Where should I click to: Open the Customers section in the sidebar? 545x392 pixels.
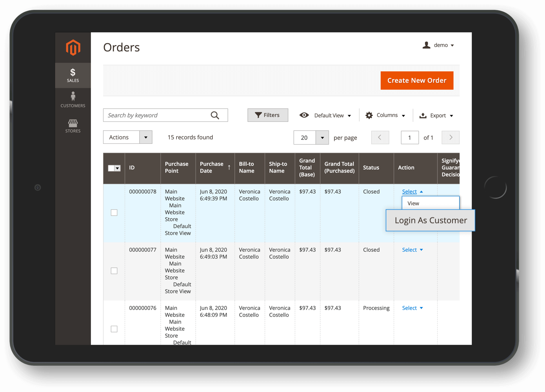click(x=73, y=100)
